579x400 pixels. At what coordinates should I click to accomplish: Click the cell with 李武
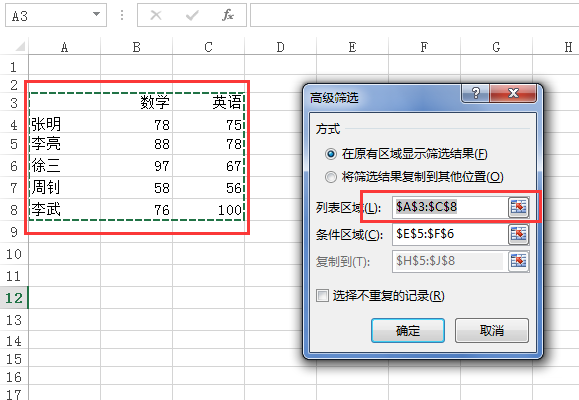(x=64, y=210)
